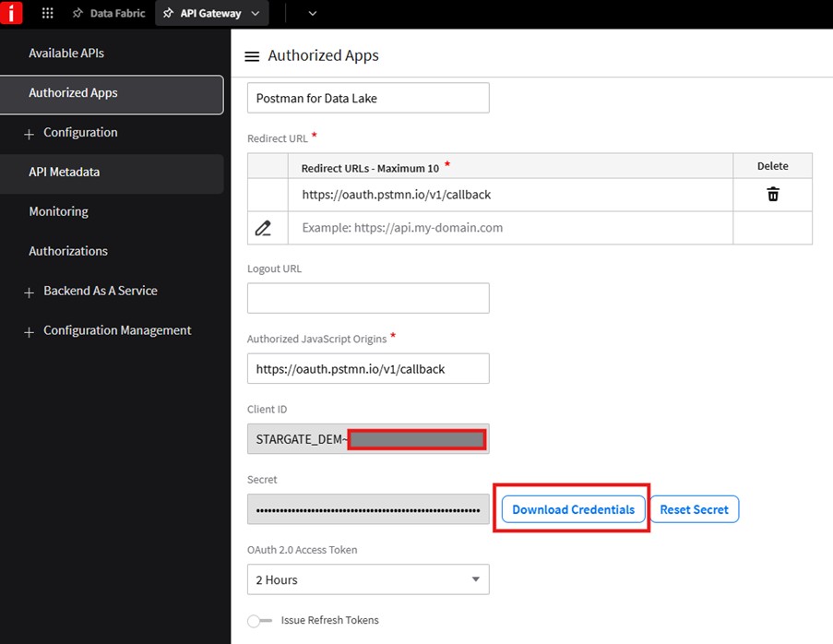Click the pin icon on Data Fabric tab
This screenshot has width=833, height=644.
click(x=77, y=14)
